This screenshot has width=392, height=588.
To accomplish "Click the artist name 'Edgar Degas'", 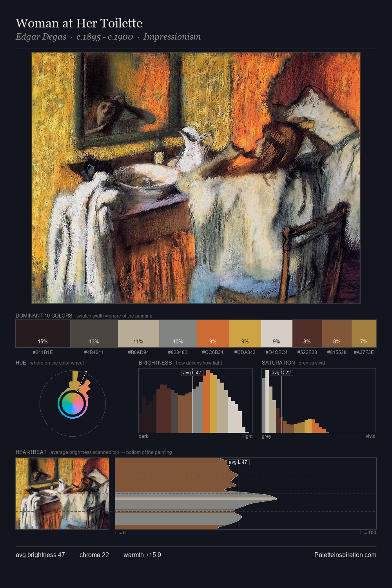I will (41, 37).
